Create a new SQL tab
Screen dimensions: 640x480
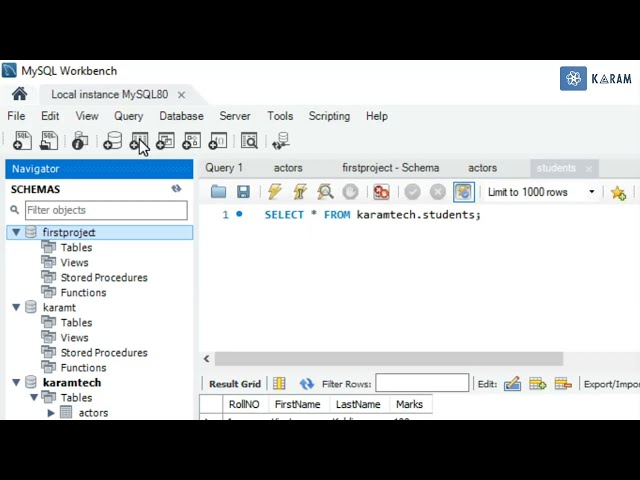22,141
